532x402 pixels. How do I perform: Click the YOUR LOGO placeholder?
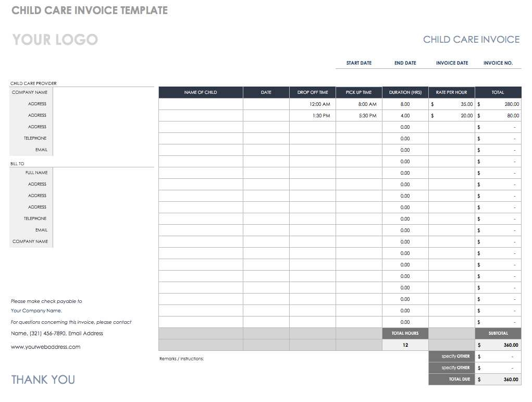[54, 40]
